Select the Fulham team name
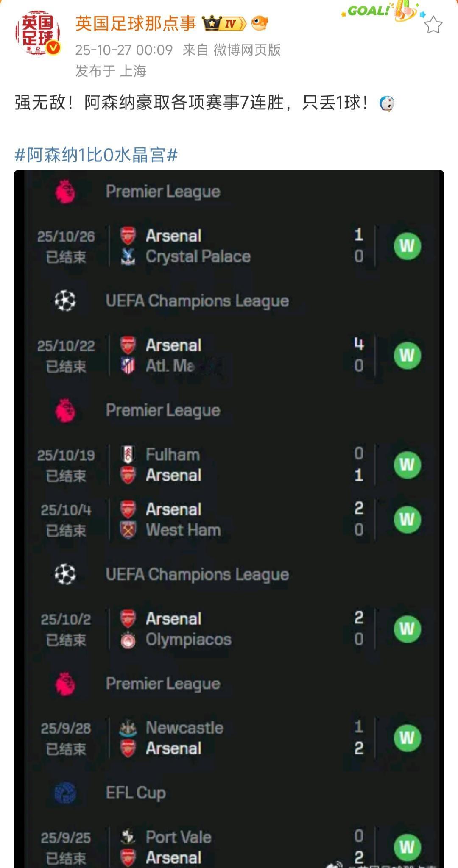The width and height of the screenshot is (458, 868). tap(173, 455)
